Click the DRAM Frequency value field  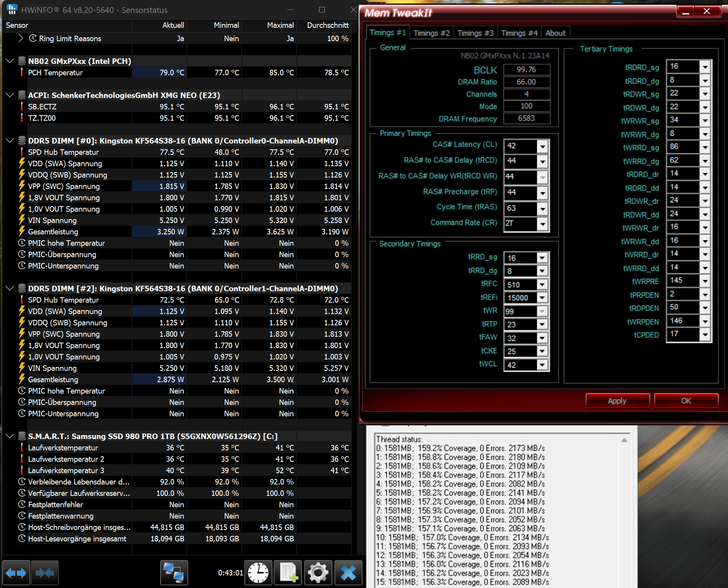point(527,118)
